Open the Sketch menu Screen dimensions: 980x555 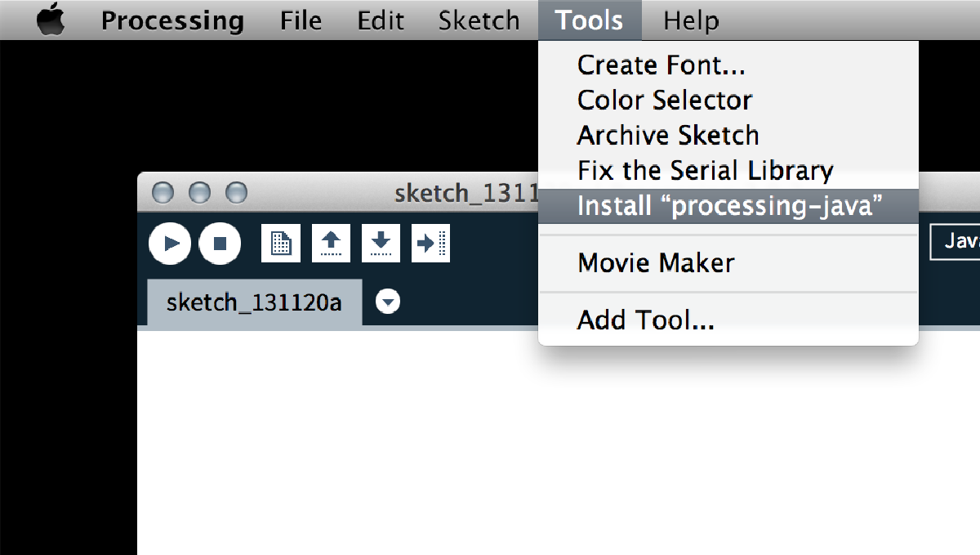coord(479,20)
